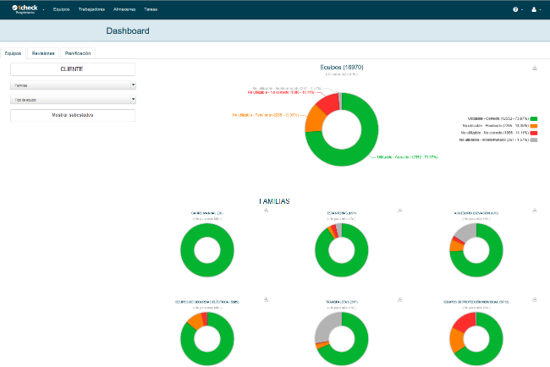Image resolution: width=550 pixels, height=367 pixels.
Task: Export the EQUIPOS DE PROTECCIÓN INDIVIDUAL chart
Action: (534, 299)
